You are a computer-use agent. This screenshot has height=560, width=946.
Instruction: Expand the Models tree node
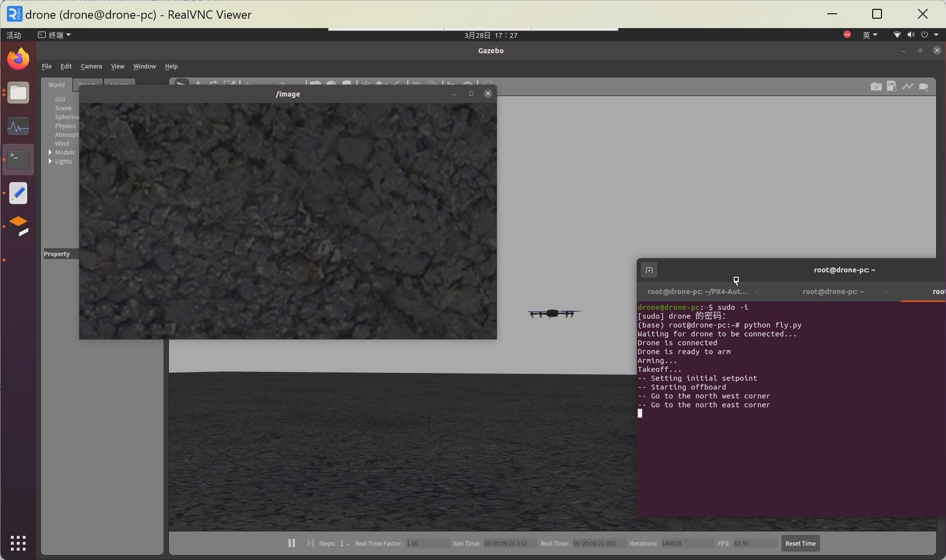[x=50, y=153]
